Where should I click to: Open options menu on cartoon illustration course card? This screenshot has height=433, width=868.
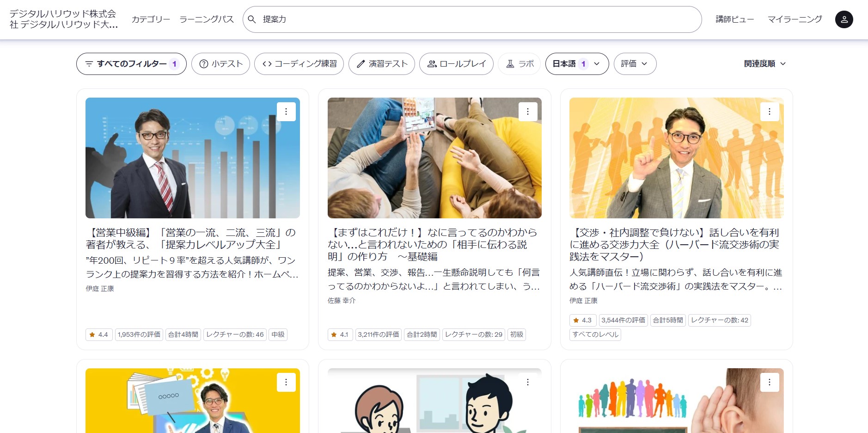coord(527,382)
